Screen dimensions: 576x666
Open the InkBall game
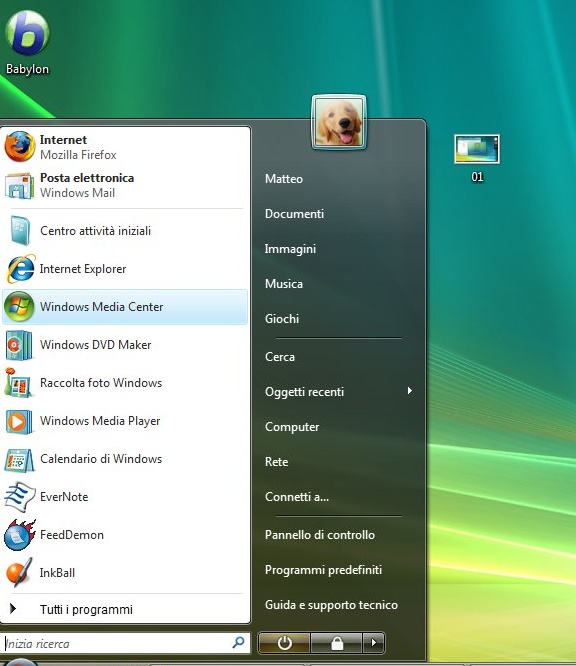(125, 573)
